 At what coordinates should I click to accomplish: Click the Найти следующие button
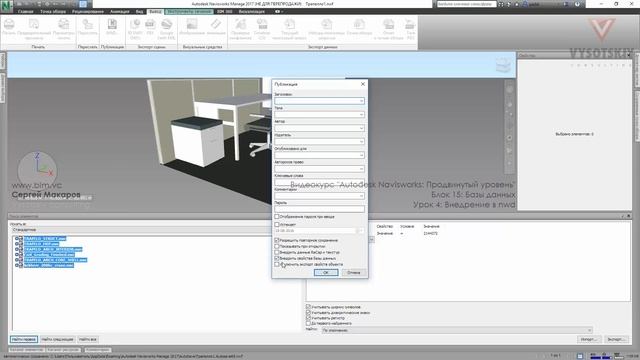(58, 339)
